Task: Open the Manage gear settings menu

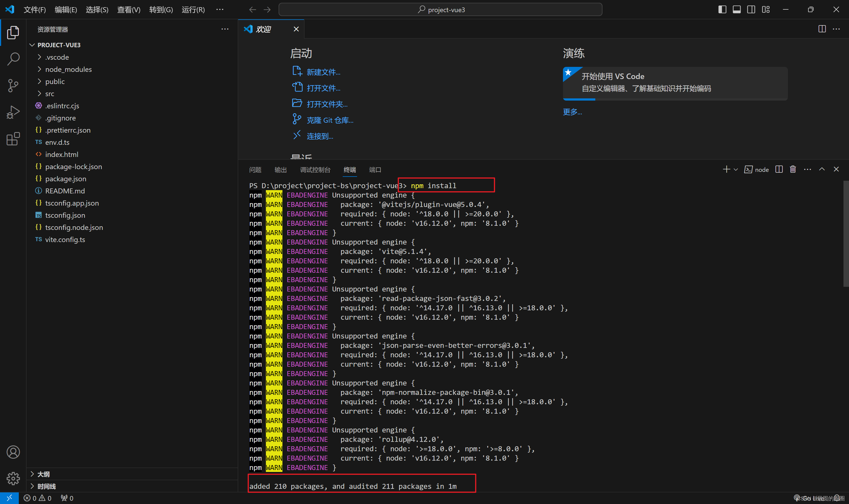Action: click(13, 478)
